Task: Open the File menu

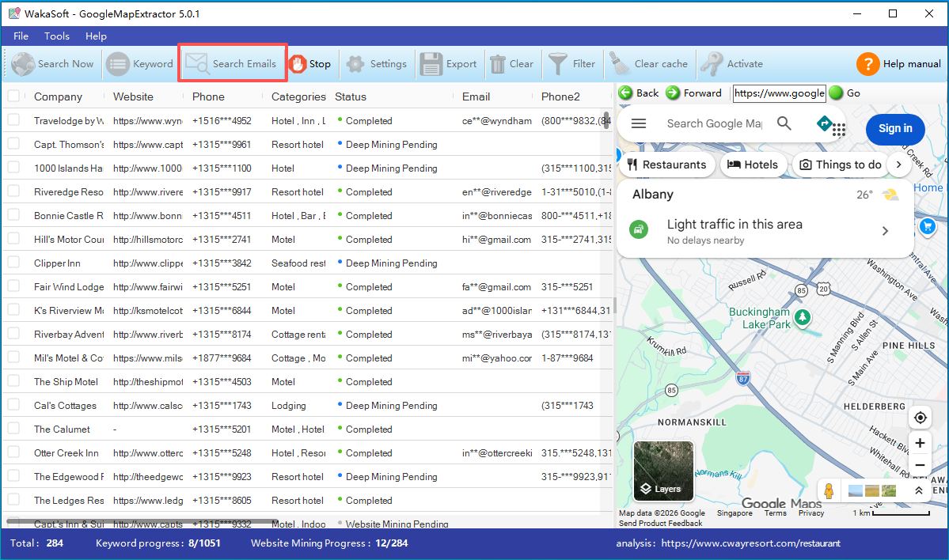Action: coord(21,36)
